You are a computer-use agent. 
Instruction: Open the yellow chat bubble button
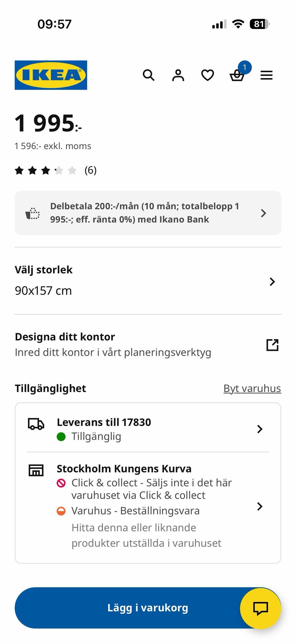click(260, 608)
